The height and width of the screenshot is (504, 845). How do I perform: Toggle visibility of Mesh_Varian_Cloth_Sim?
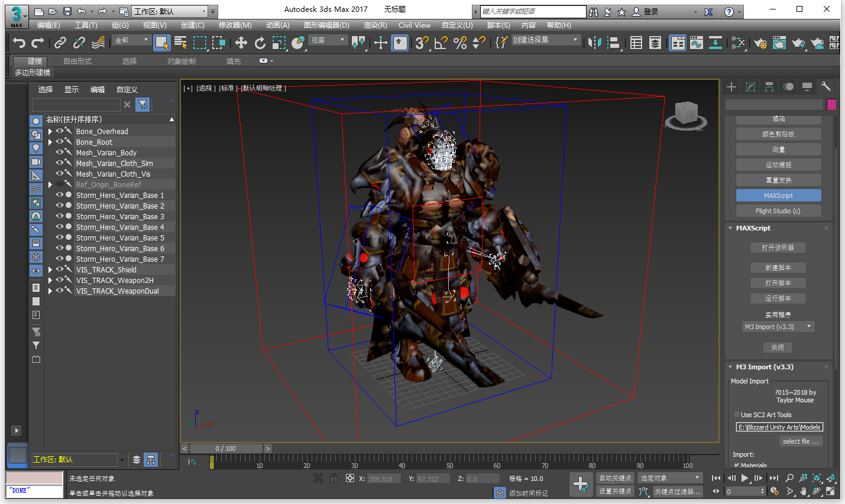[x=60, y=162]
